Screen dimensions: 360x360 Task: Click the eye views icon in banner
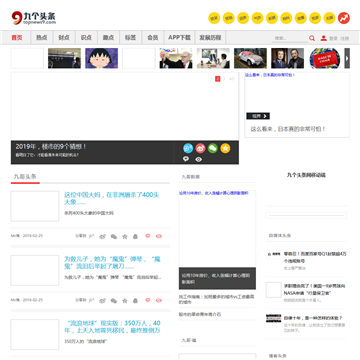pos(199,159)
